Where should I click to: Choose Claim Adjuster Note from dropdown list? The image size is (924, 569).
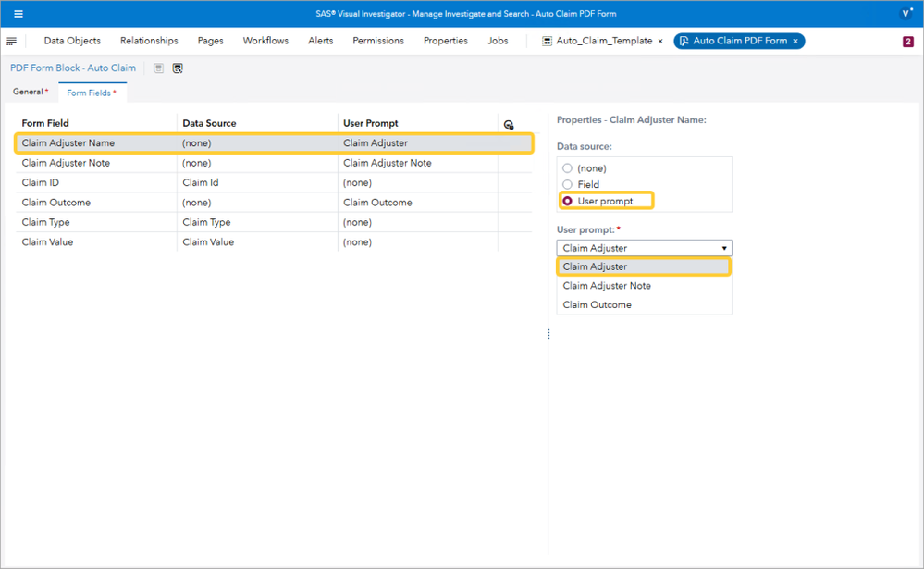click(644, 285)
